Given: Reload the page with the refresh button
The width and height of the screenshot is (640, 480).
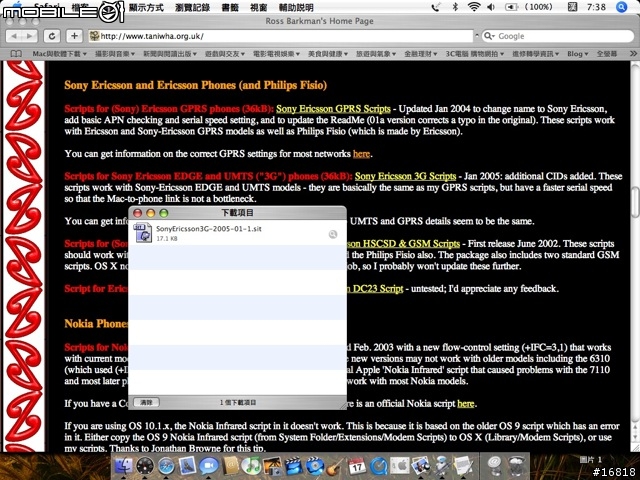Looking at the screenshot, I should [x=52, y=36].
